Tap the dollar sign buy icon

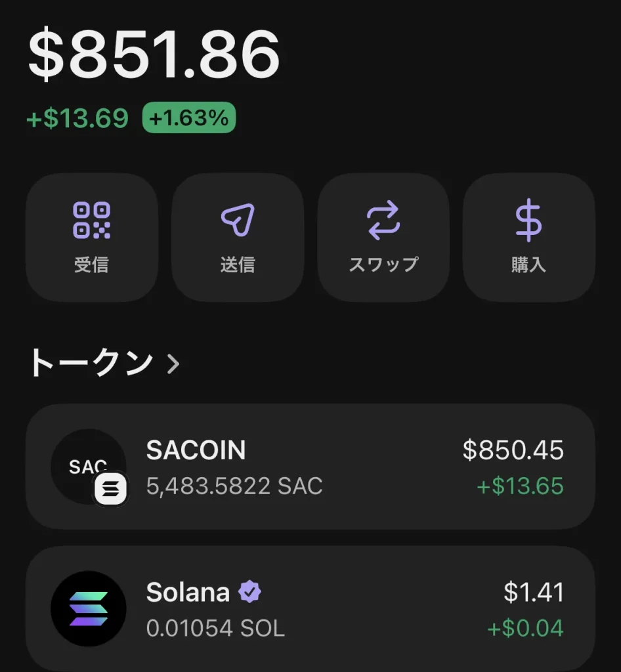pos(528,222)
